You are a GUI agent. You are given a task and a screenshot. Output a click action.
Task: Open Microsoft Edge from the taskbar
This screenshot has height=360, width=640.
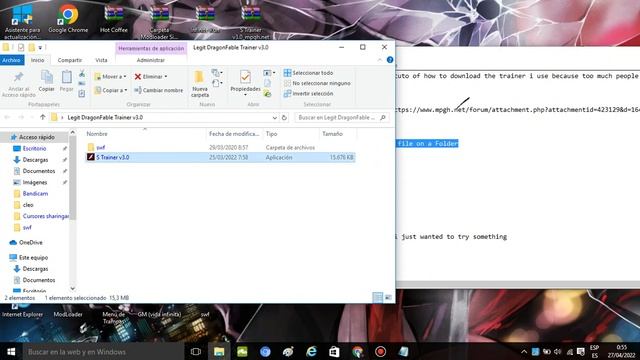(311, 351)
